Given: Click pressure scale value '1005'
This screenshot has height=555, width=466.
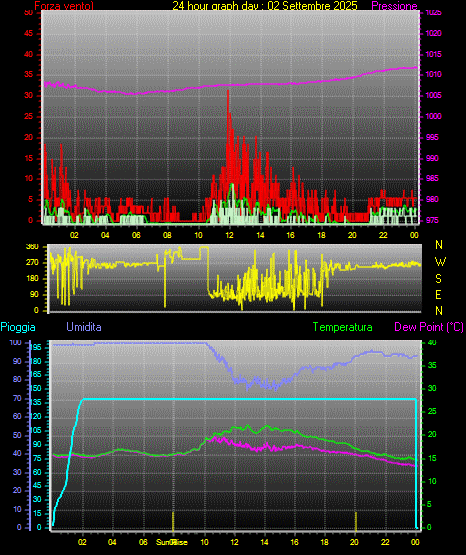Looking at the screenshot, I should pyautogui.click(x=433, y=95).
